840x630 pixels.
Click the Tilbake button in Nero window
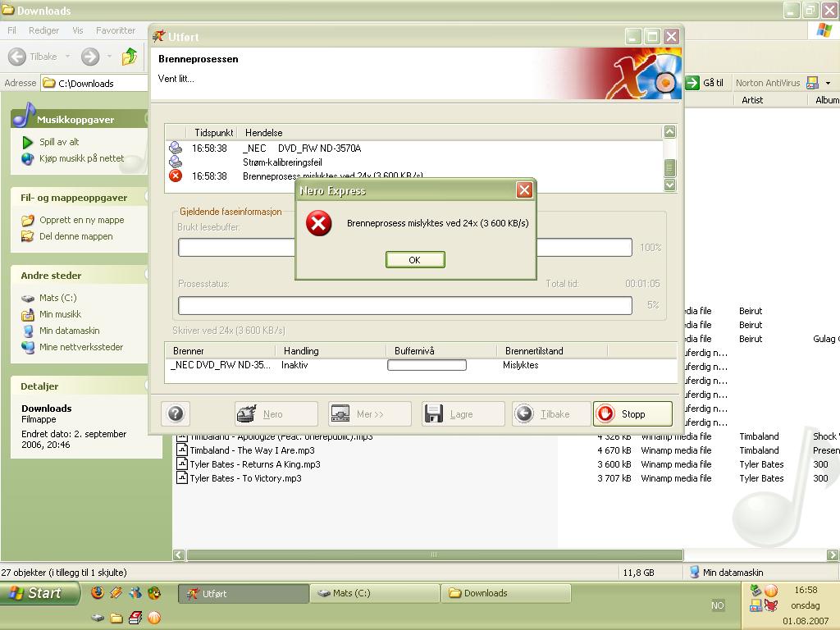551,414
